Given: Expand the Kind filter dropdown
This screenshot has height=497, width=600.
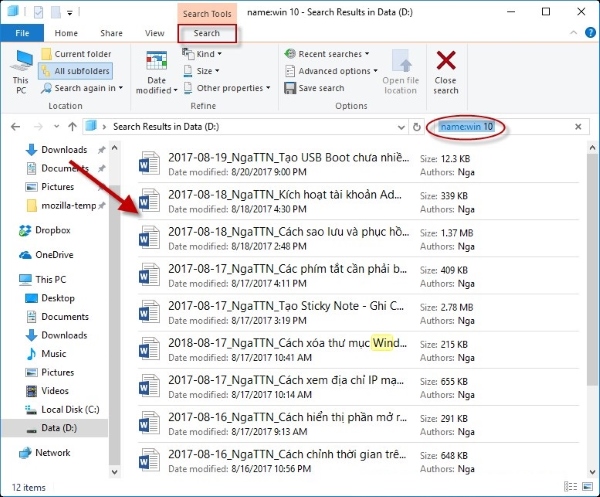Looking at the screenshot, I should tap(208, 54).
